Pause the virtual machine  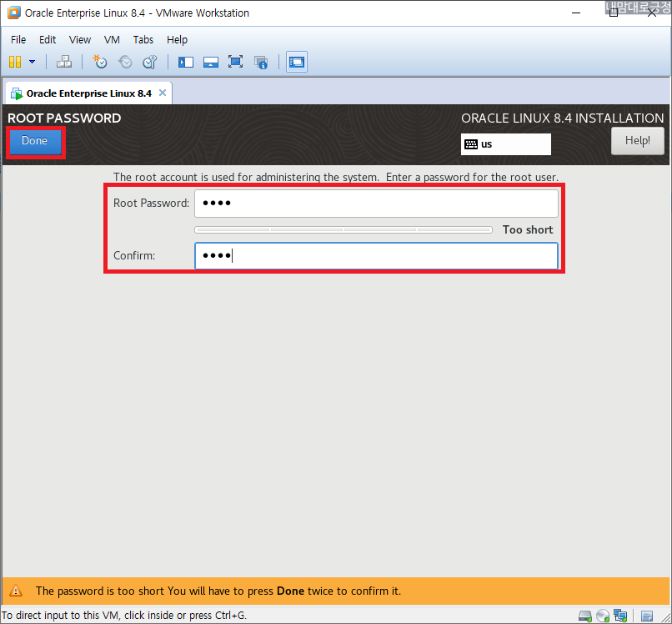(15, 62)
